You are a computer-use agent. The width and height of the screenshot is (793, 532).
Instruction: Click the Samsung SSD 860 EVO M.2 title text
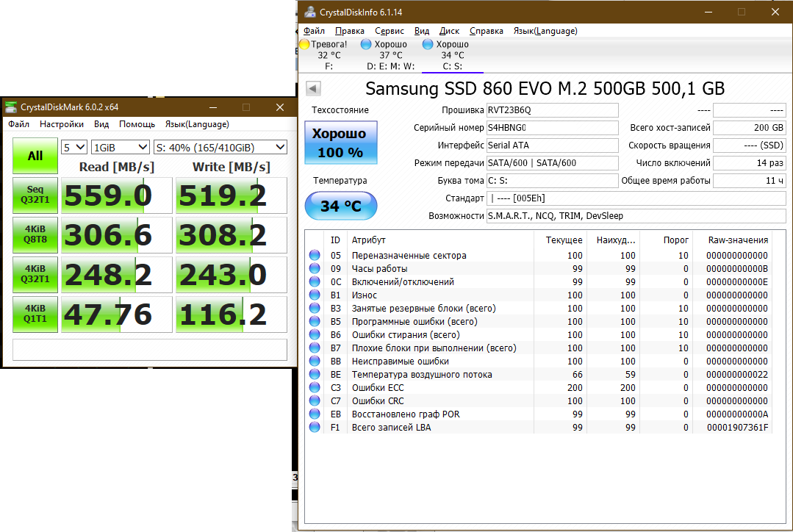pyautogui.click(x=545, y=88)
